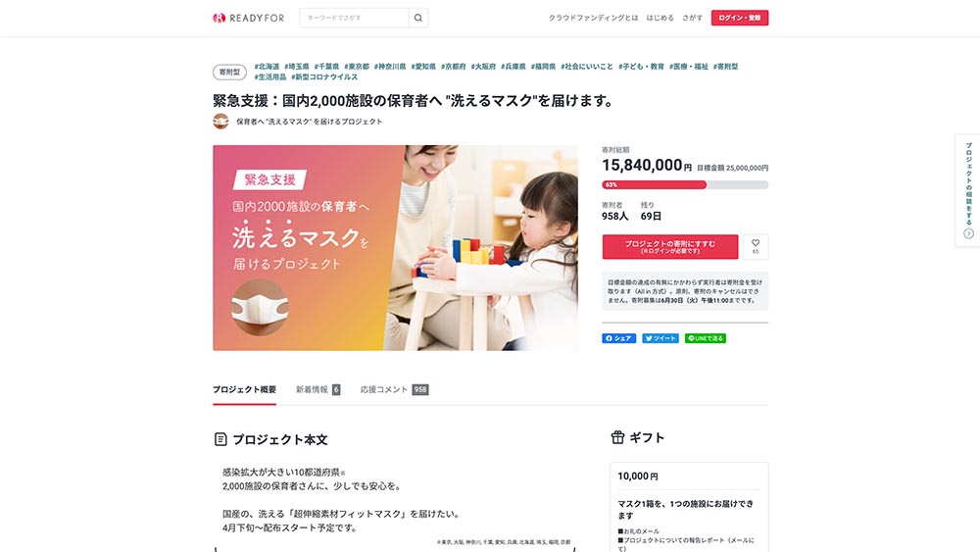Focus the keyword search field
This screenshot has width=980, height=552.
pyautogui.click(x=354, y=18)
